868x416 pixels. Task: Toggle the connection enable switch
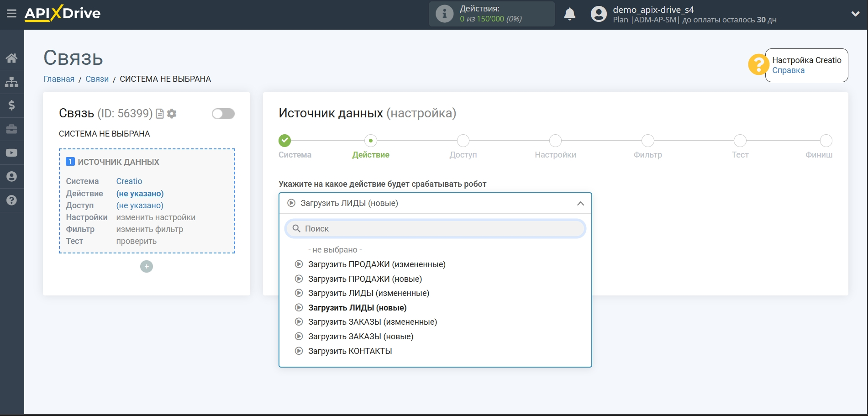[x=223, y=114]
